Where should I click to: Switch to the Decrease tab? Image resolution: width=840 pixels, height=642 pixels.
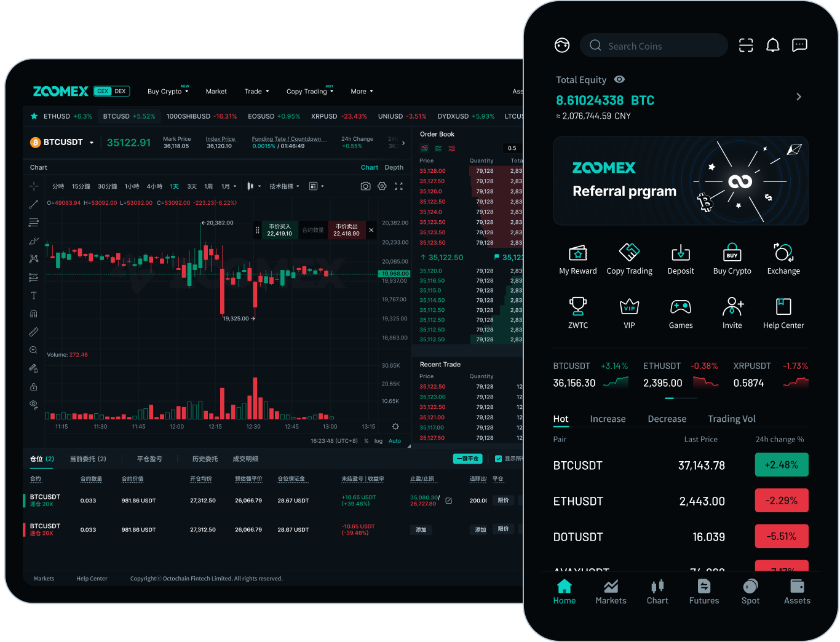click(x=667, y=419)
